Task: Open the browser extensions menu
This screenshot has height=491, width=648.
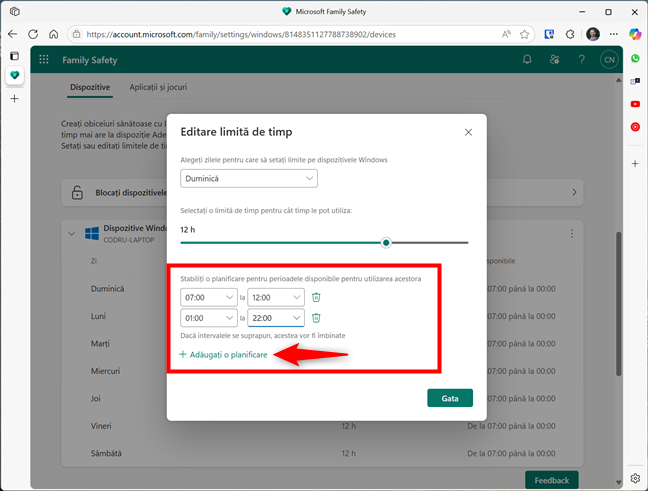Action: coord(570,34)
